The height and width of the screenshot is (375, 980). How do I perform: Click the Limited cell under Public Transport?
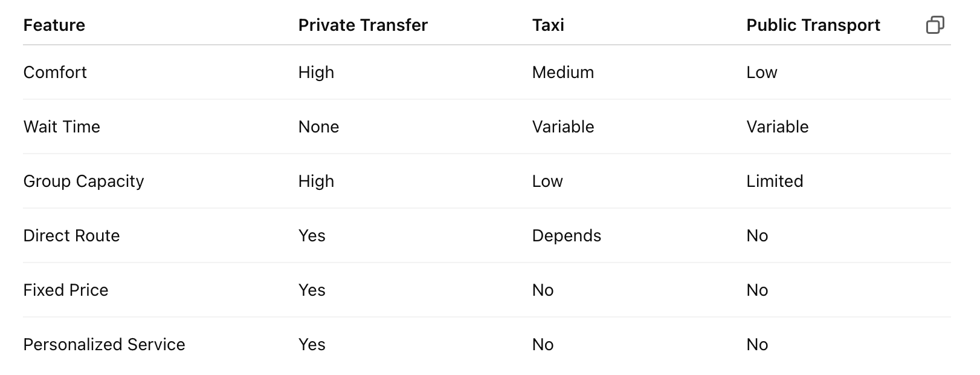(775, 181)
